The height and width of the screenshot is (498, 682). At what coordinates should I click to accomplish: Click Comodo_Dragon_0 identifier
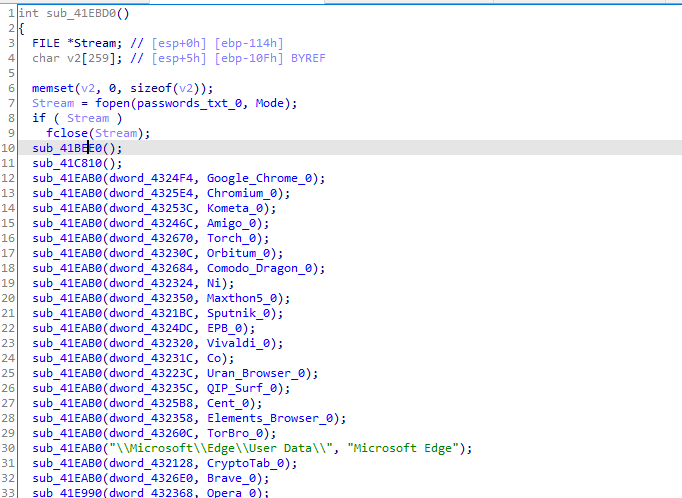259,268
